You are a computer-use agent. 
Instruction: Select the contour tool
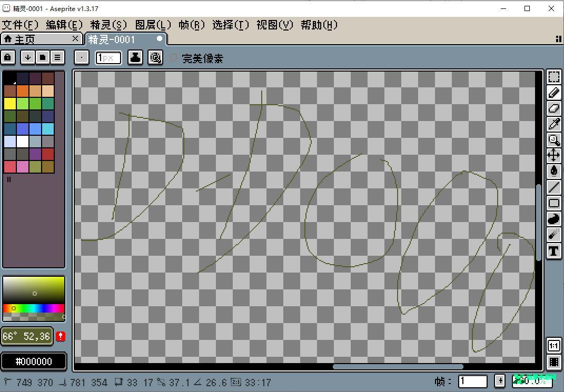point(554,219)
